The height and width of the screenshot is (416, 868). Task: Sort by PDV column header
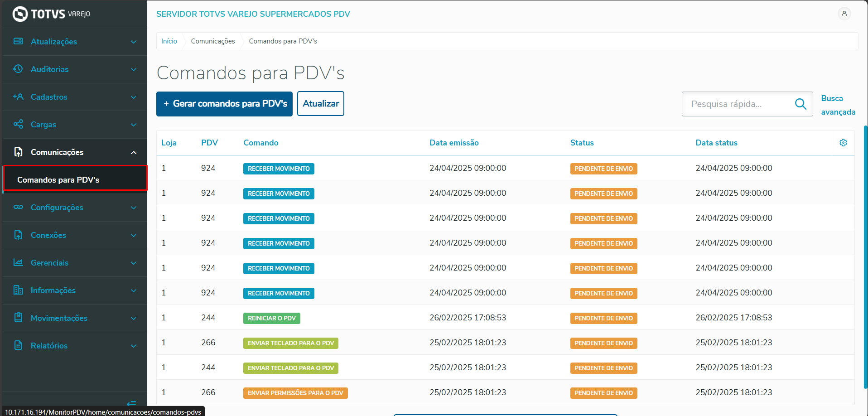[209, 143]
